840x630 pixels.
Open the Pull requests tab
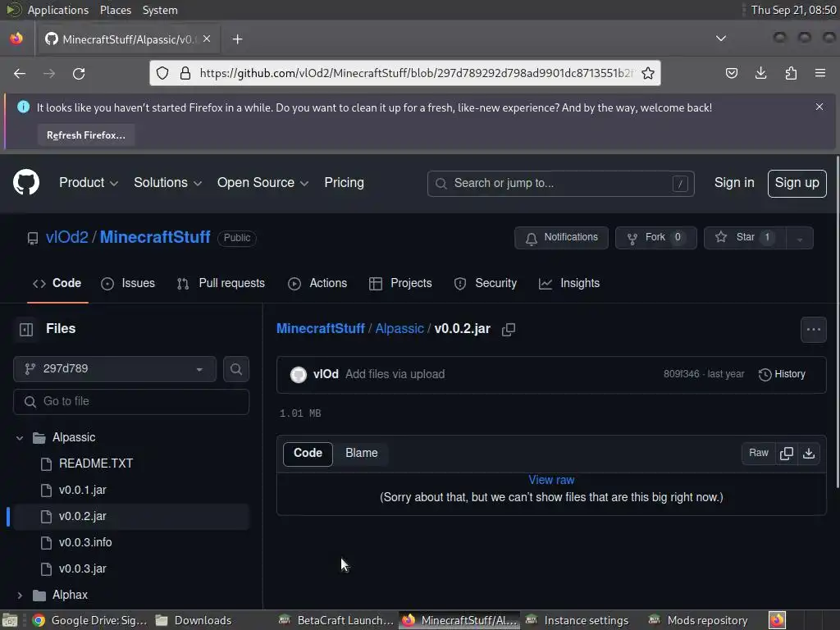[221, 283]
